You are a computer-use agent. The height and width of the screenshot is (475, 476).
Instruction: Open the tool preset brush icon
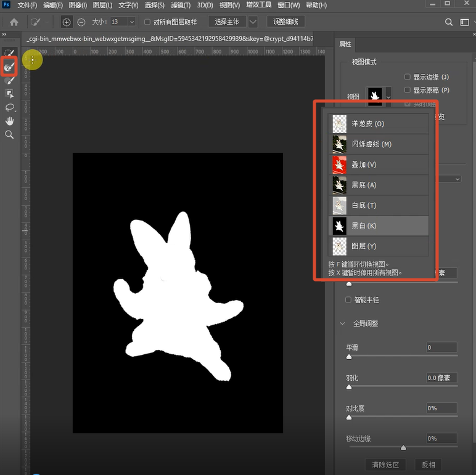36,22
